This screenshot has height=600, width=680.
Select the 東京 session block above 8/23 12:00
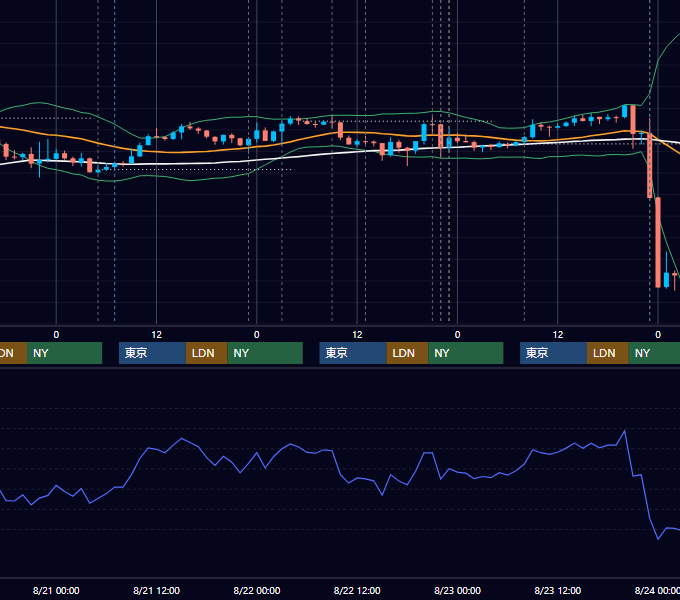(x=554, y=353)
